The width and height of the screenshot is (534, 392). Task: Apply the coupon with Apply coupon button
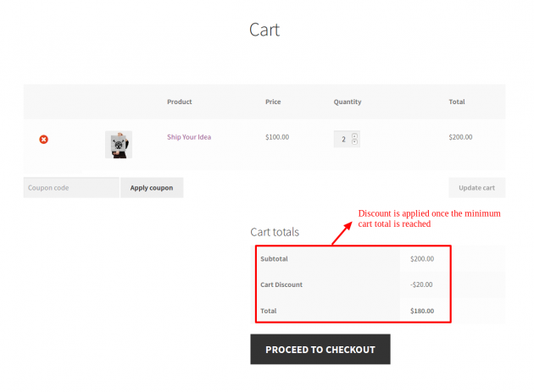tap(152, 187)
